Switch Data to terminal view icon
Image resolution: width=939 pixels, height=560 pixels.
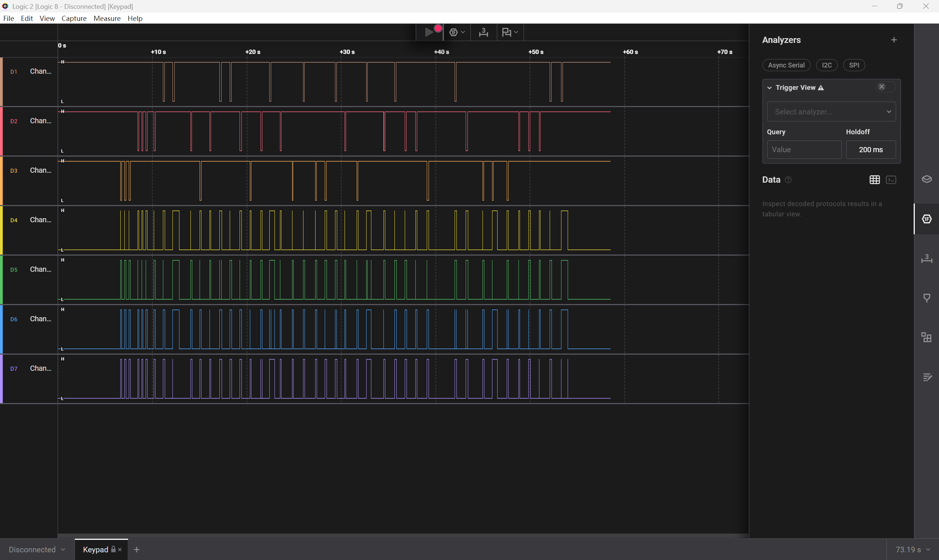point(891,180)
